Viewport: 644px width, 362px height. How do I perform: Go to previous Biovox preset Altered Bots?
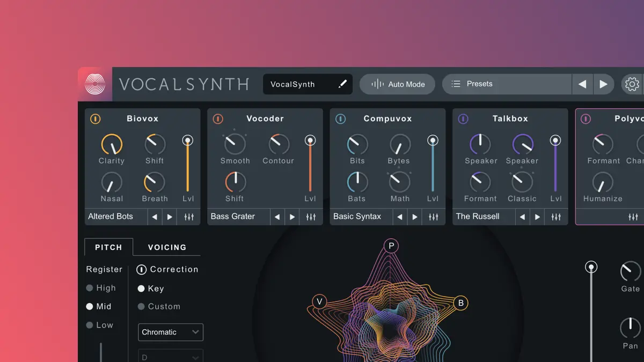pyautogui.click(x=155, y=217)
